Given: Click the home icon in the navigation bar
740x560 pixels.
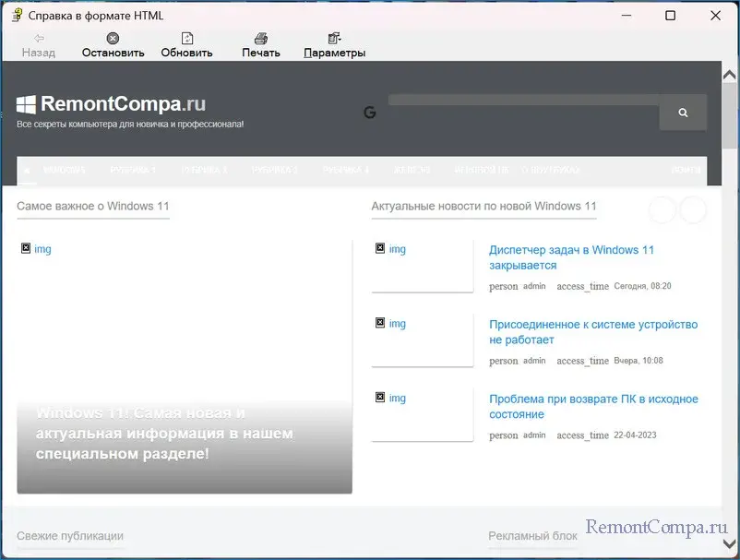Looking at the screenshot, I should click(x=26, y=171).
